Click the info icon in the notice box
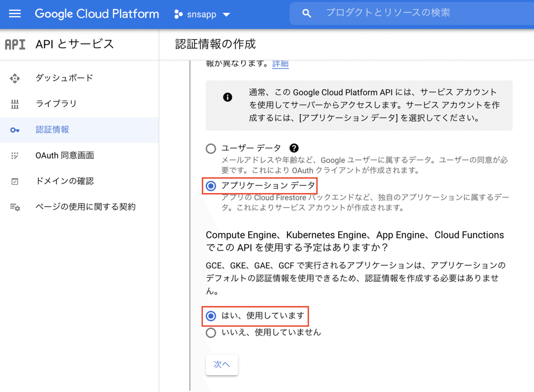The image size is (534, 392). (x=228, y=97)
